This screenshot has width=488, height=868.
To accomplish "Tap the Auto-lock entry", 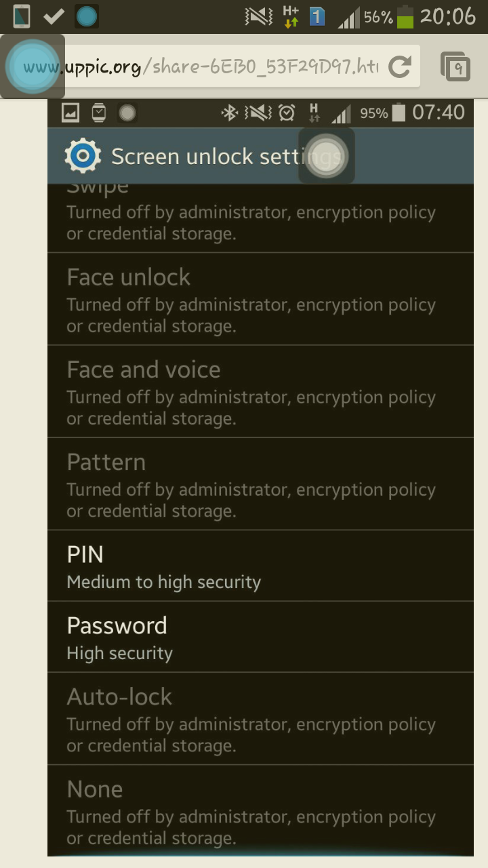I will (260, 719).
